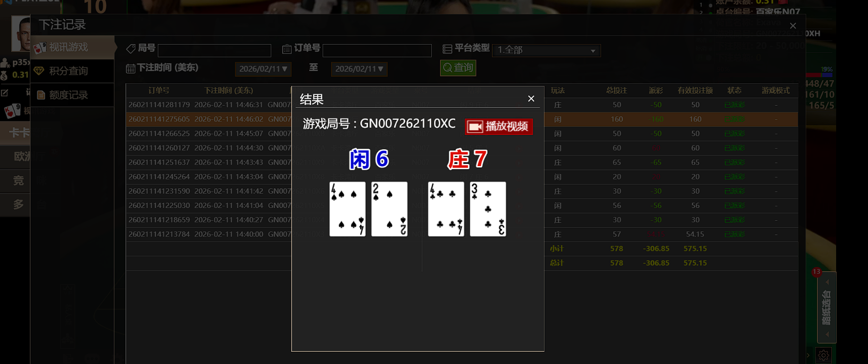Click the 查询 search button
Viewport: 868px width, 364px height.
[458, 68]
